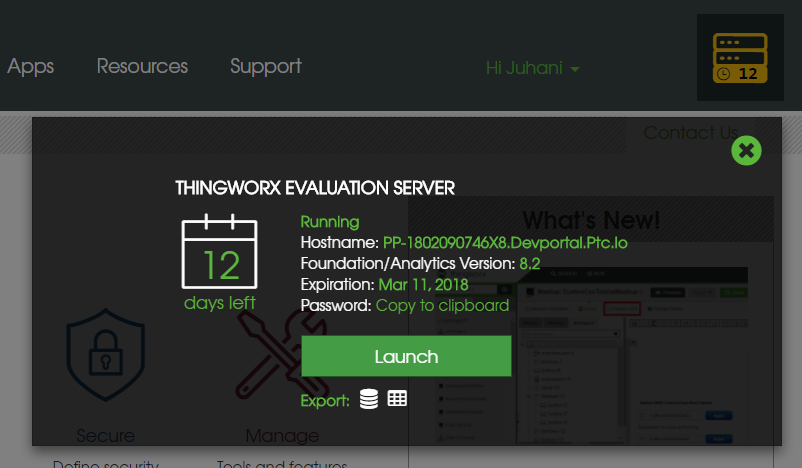Screen dimensions: 802x468
Task: Click the Manage wrench and screwdriver icon
Action: click(282, 354)
